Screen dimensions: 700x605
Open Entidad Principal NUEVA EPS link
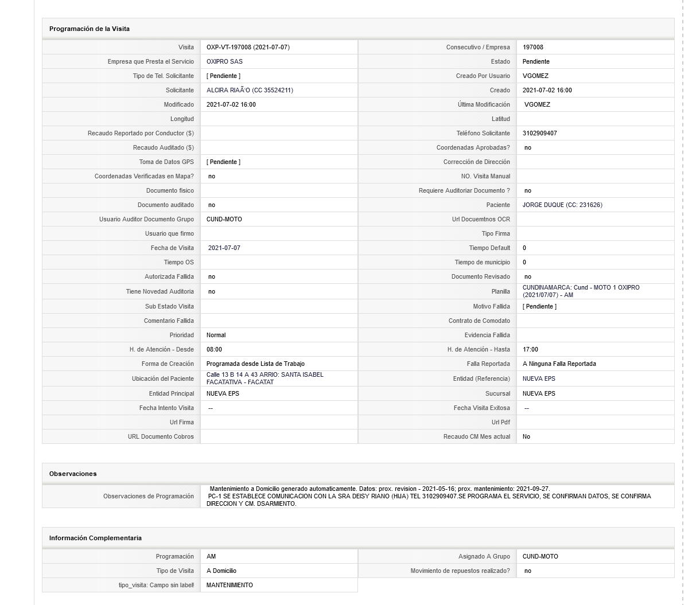223,393
